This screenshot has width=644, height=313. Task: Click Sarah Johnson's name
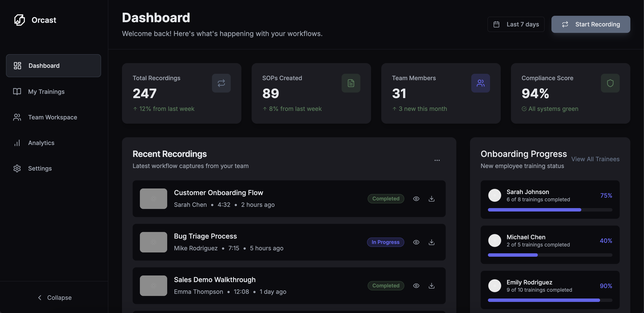[x=528, y=192]
